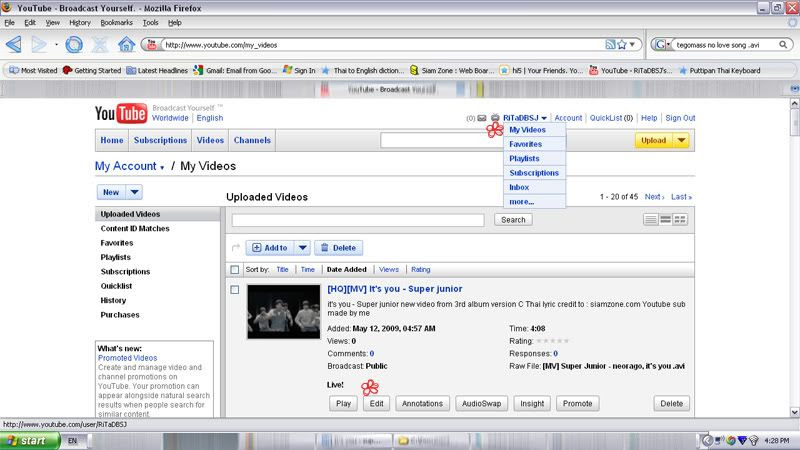
Task: Click into the uploaded videos search field
Action: tap(358, 220)
